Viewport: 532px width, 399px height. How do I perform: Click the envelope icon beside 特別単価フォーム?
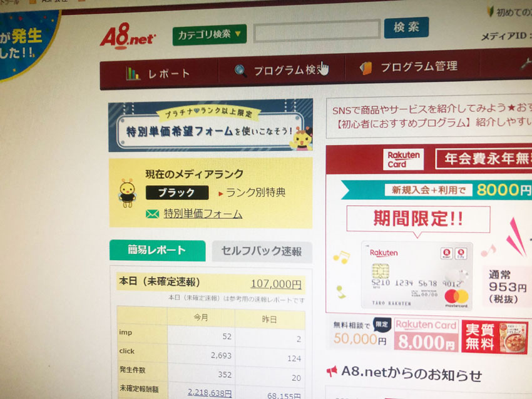click(152, 214)
